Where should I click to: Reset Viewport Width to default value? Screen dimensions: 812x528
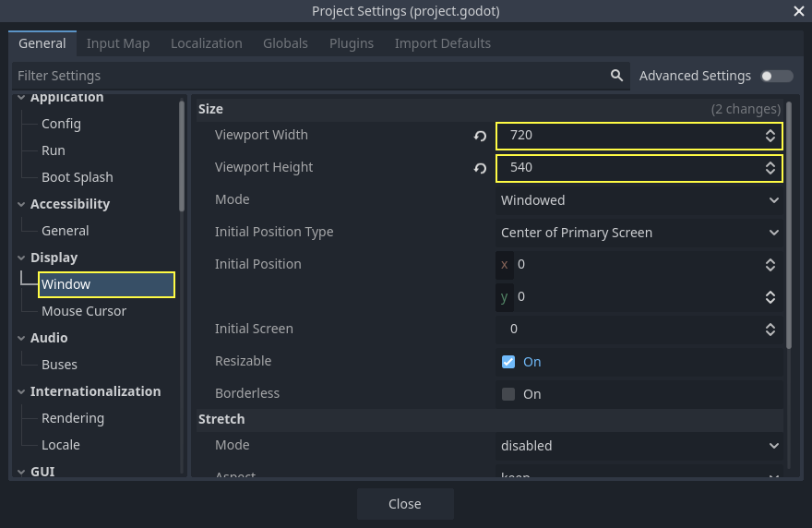(480, 136)
